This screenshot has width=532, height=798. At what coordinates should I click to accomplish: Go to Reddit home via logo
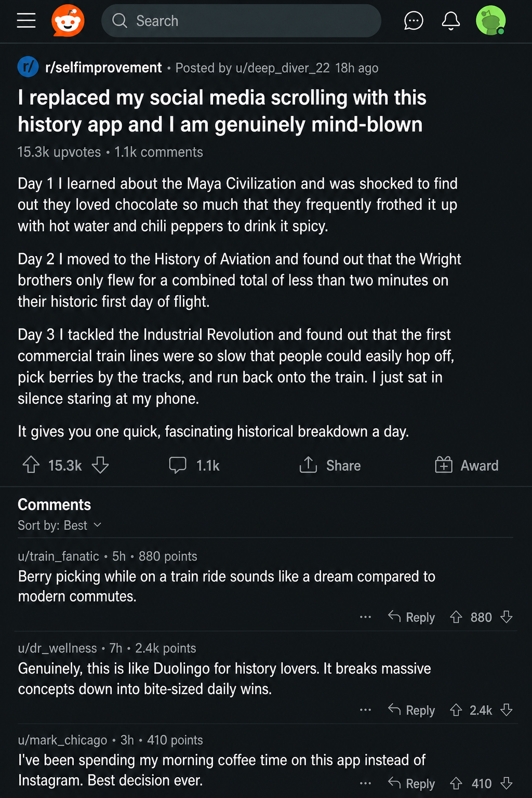click(x=68, y=21)
